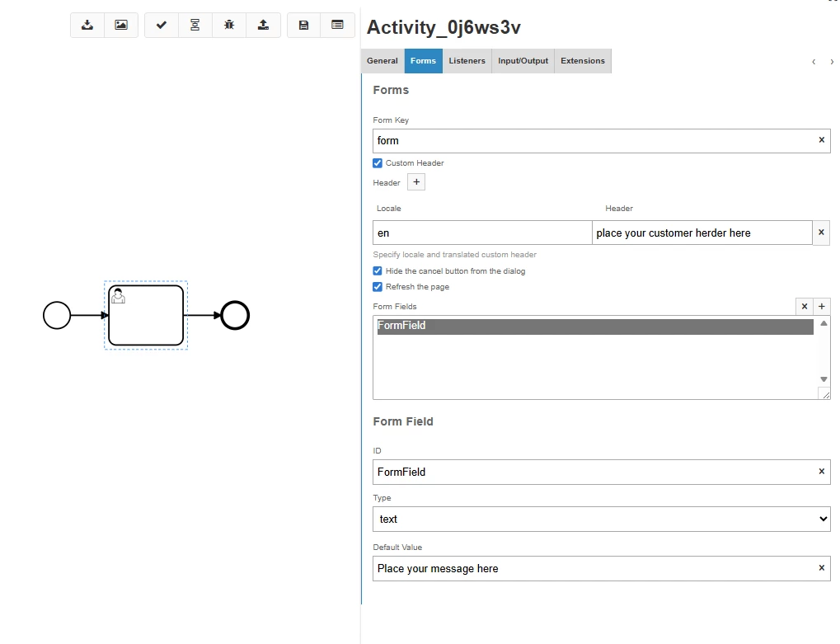Click the download diagram icon

tap(87, 26)
